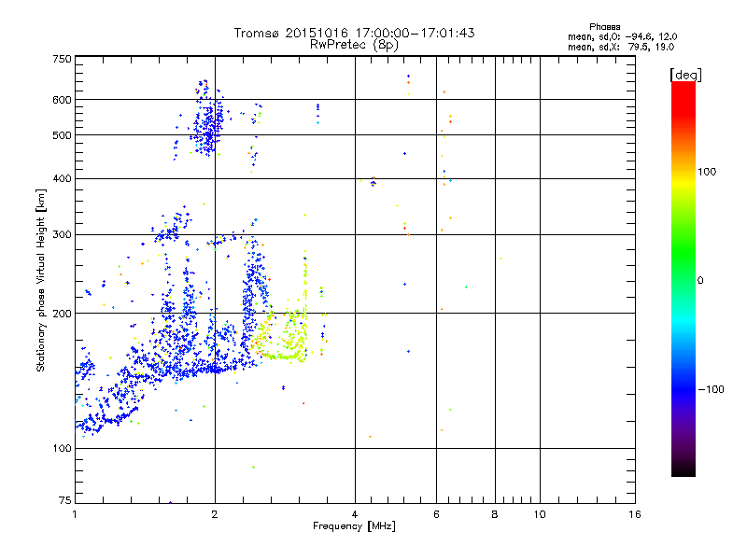The width and height of the screenshot is (747, 560).
Task: Click the blue echo cluster above 500 km
Action: coord(208,119)
